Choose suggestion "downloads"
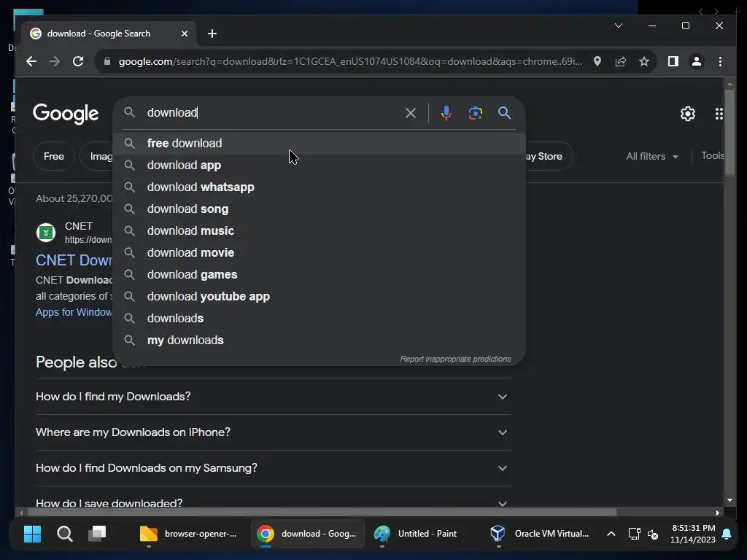 pos(320,319)
